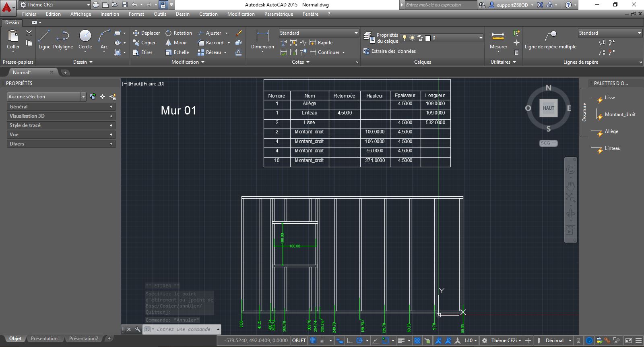The image size is (644, 347).
Task: Click the Couper scissors icon
Action: 29,33
